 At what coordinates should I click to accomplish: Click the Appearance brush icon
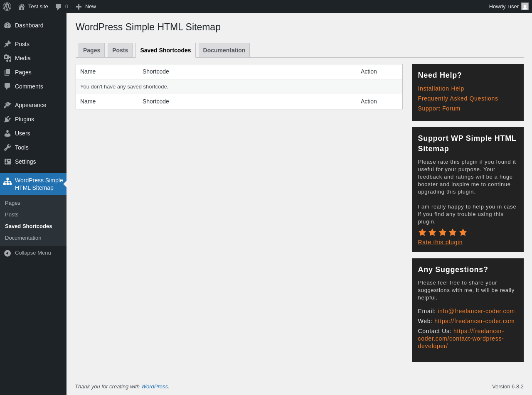pyautogui.click(x=7, y=105)
